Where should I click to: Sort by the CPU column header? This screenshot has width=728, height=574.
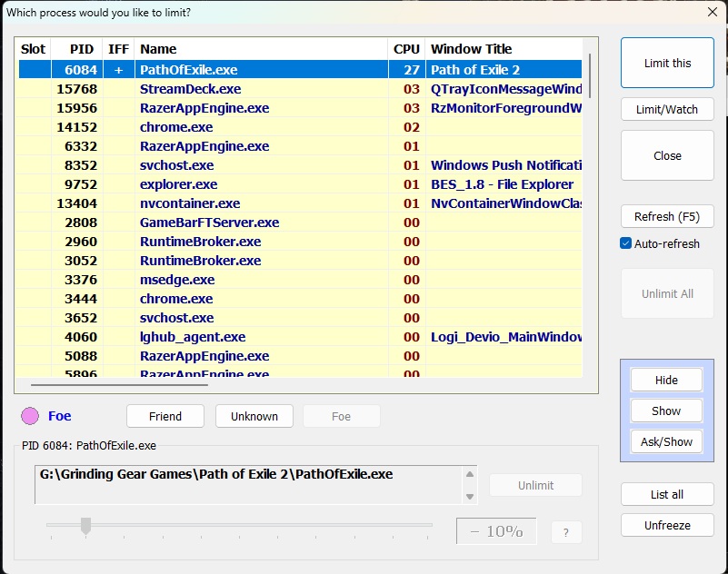(x=406, y=49)
